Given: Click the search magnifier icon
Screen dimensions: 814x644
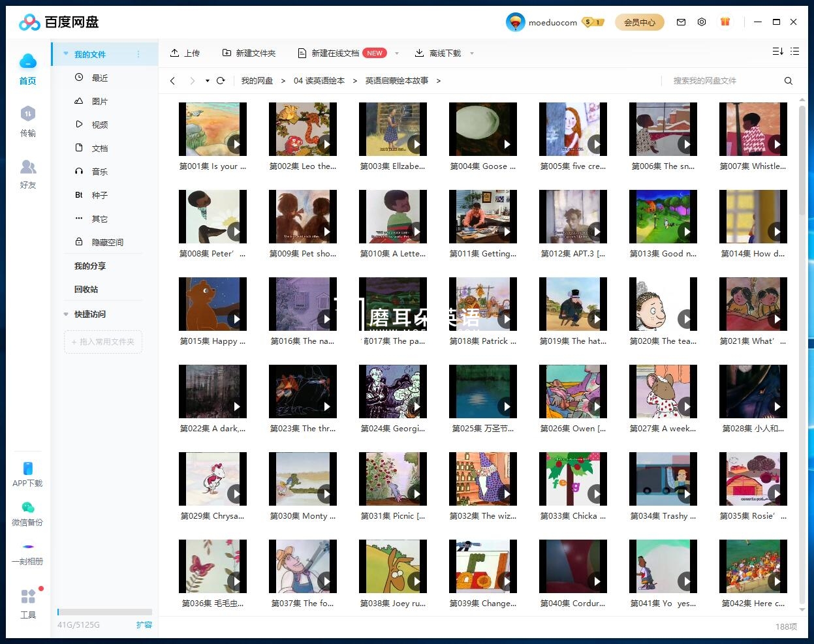Looking at the screenshot, I should [x=788, y=81].
